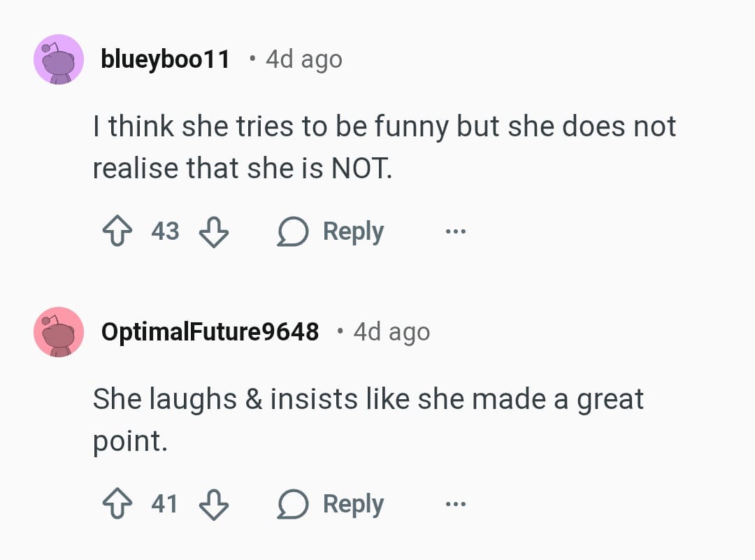Click speech bubble icon on OptimalFuture9648's comment
The height and width of the screenshot is (560, 755).
293,505
